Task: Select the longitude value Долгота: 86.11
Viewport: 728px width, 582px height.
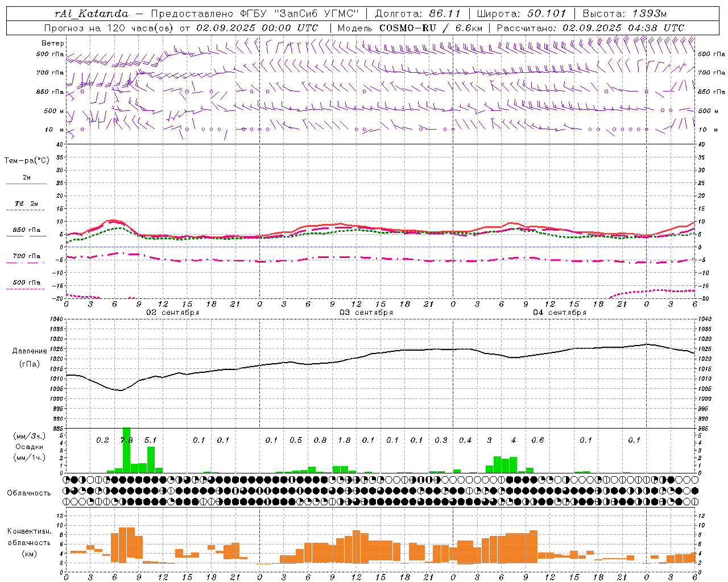Action: click(x=417, y=14)
